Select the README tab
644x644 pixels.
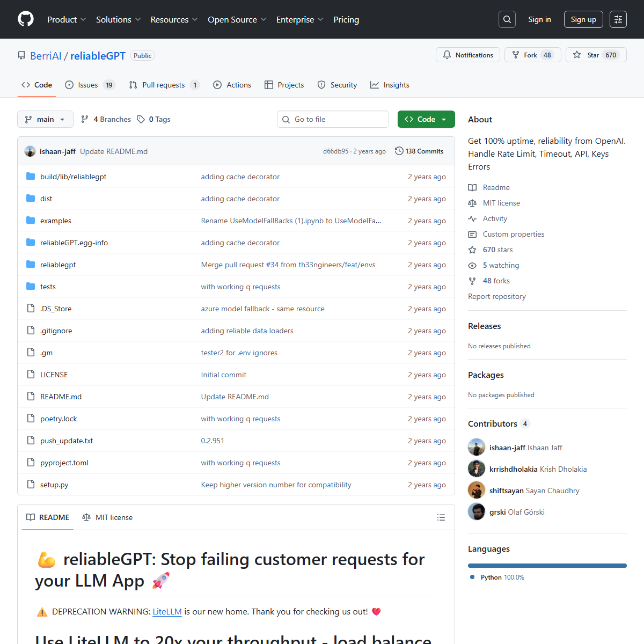[x=48, y=517]
